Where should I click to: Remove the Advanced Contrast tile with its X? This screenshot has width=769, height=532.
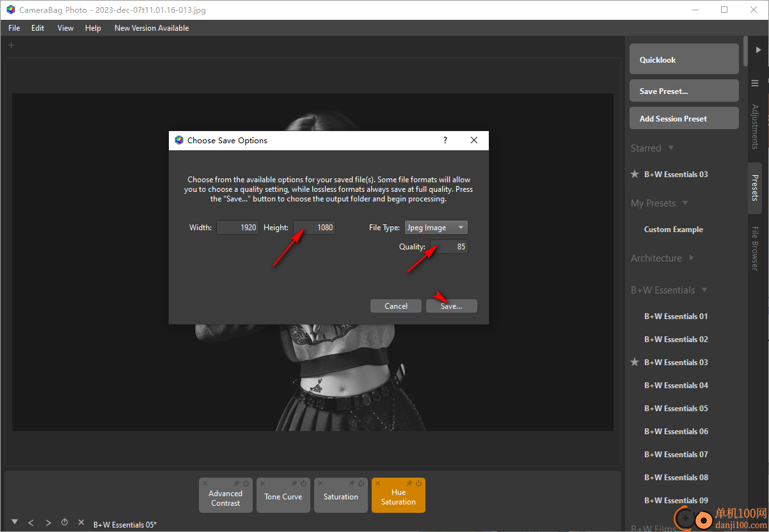pyautogui.click(x=205, y=483)
